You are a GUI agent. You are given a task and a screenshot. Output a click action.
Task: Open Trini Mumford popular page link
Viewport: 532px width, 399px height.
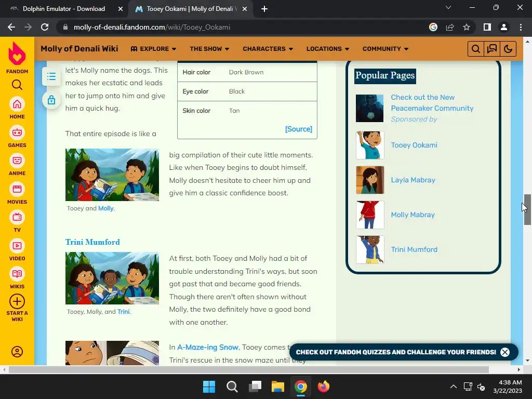coord(414,250)
